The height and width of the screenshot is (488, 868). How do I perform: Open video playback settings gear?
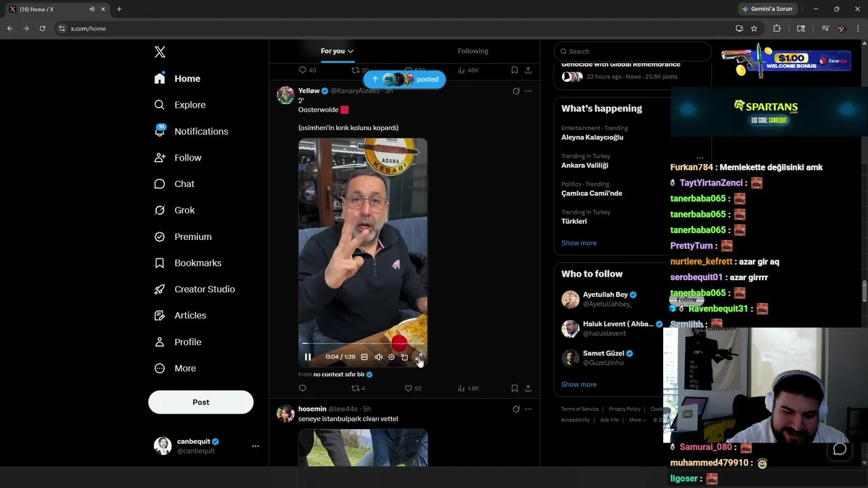click(391, 357)
